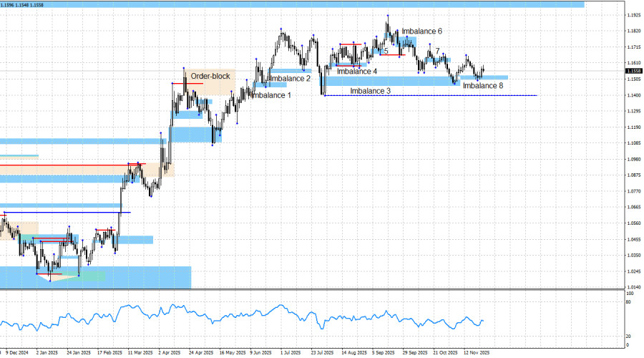Click the Order-block label on the chart
The width and height of the screenshot is (644, 358).
tap(210, 76)
